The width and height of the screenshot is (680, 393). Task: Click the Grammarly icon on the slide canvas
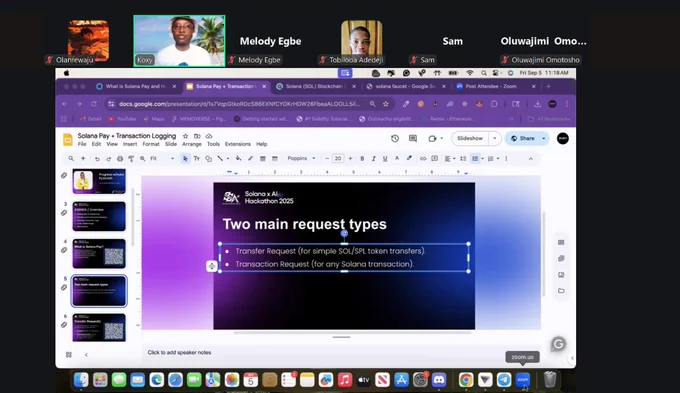click(559, 344)
